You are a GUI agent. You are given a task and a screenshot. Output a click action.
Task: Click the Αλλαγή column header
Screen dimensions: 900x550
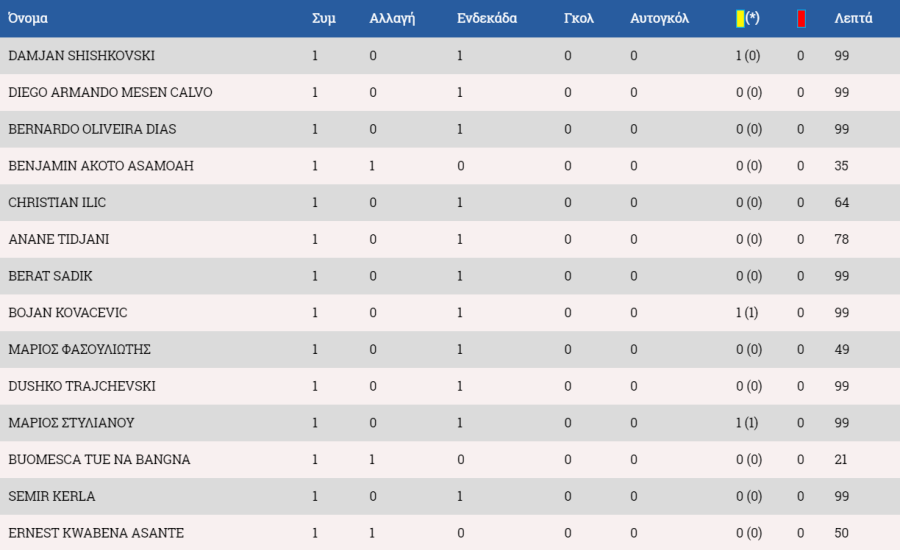pyautogui.click(x=392, y=18)
